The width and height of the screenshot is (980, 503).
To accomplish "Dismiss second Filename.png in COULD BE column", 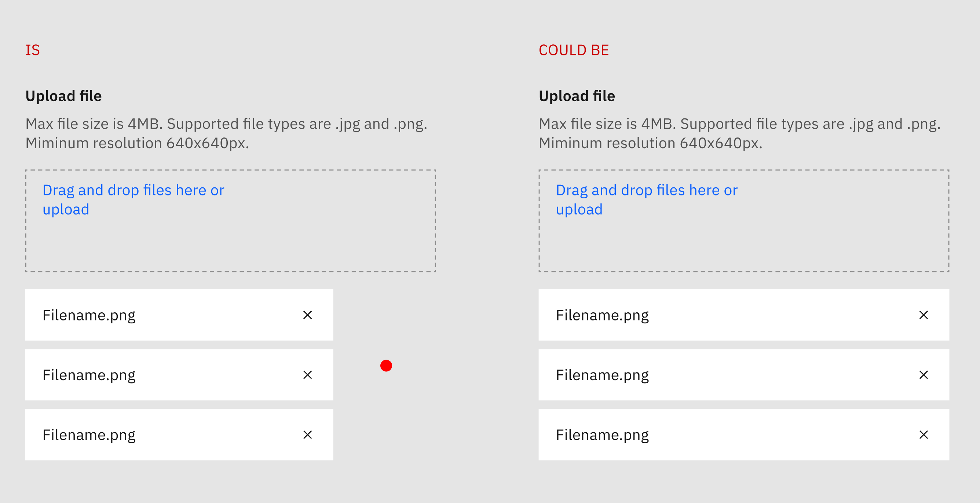I will pyautogui.click(x=924, y=375).
